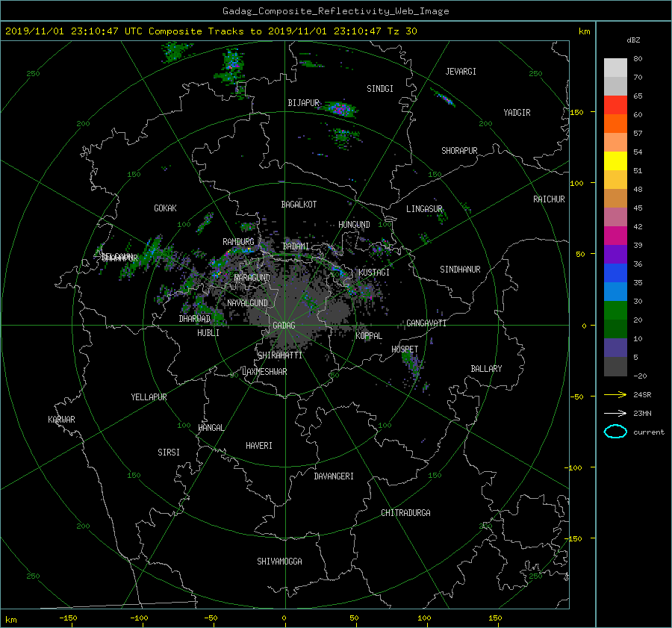This screenshot has width=672, height=628.
Task: Click the storm echo south of Hospet
Action: point(412,364)
